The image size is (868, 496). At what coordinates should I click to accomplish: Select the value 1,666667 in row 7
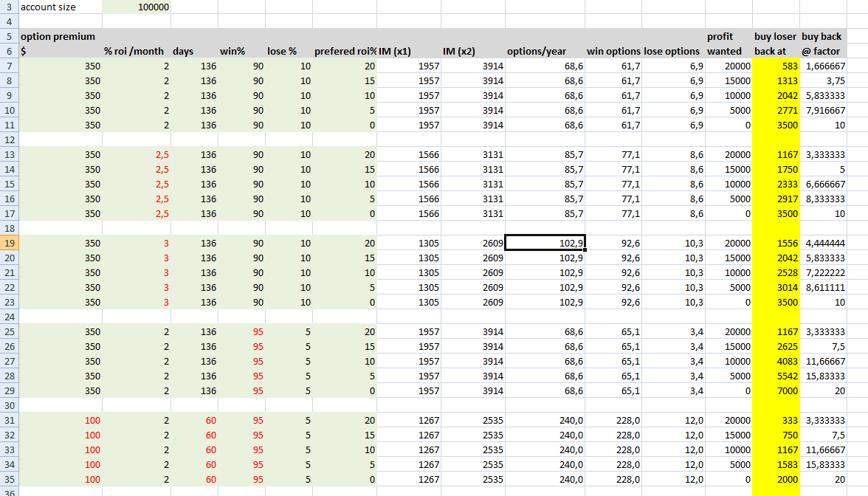pos(823,66)
